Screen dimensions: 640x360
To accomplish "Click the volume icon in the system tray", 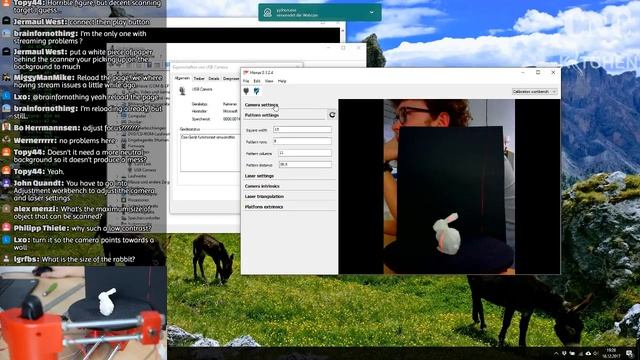I will 596,353.
